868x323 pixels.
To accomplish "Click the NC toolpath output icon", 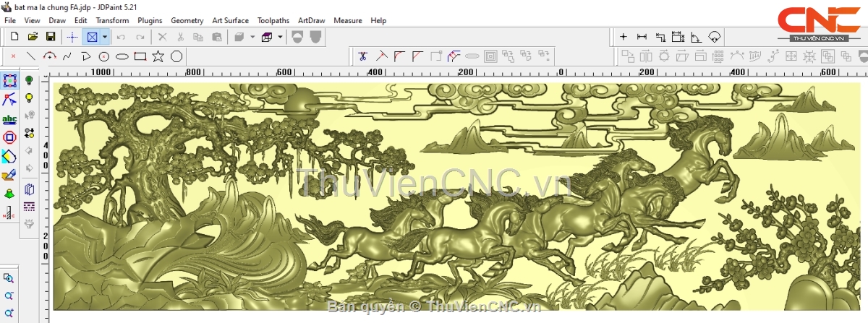I will point(10,212).
